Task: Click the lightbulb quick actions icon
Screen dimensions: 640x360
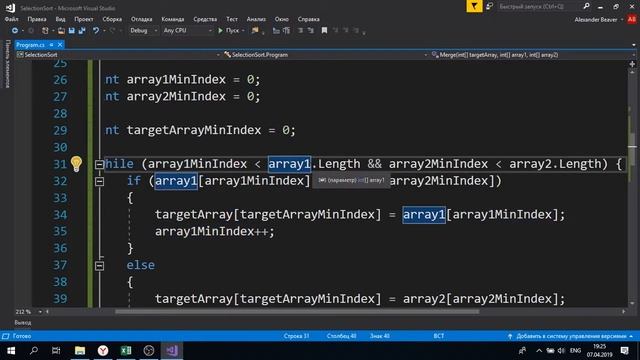Action: point(76,164)
